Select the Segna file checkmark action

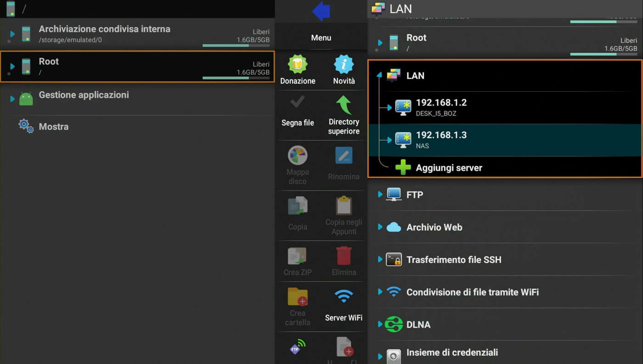[x=298, y=111]
